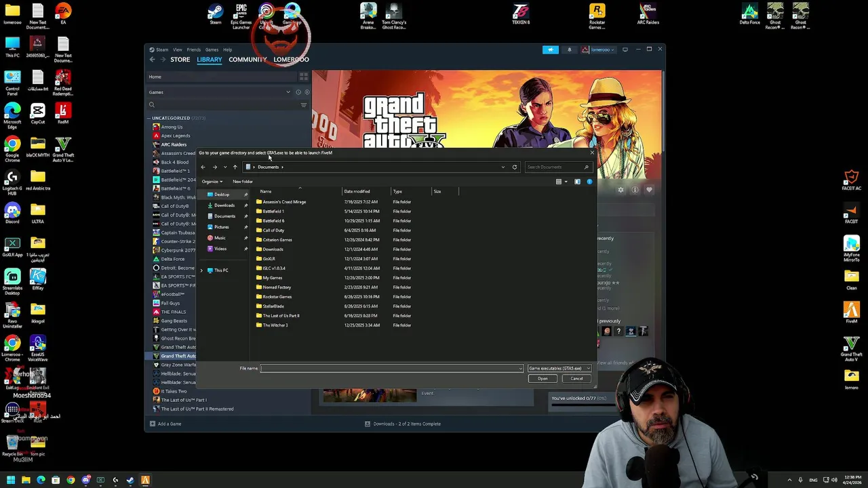Expand the This PC tree node

[x=201, y=270]
